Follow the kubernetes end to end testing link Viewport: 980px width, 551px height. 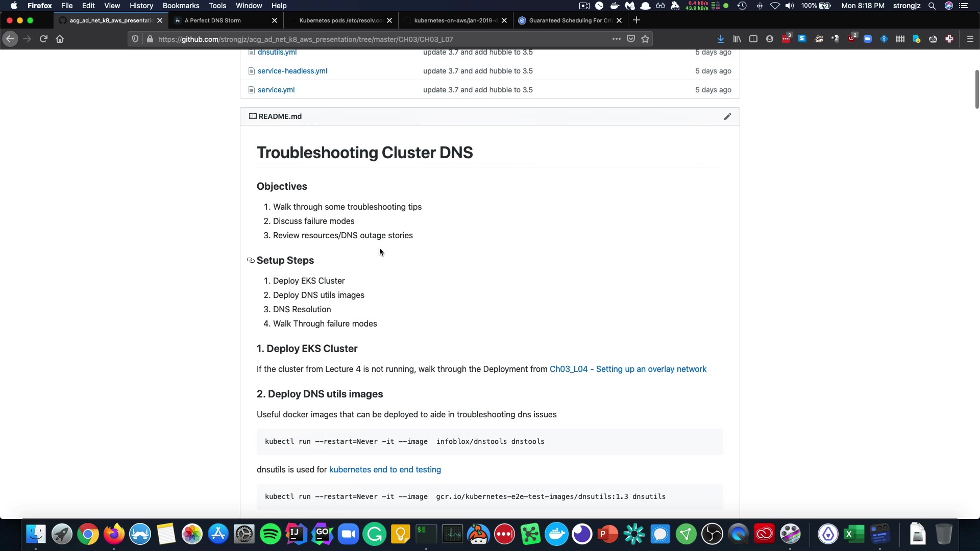(x=385, y=470)
